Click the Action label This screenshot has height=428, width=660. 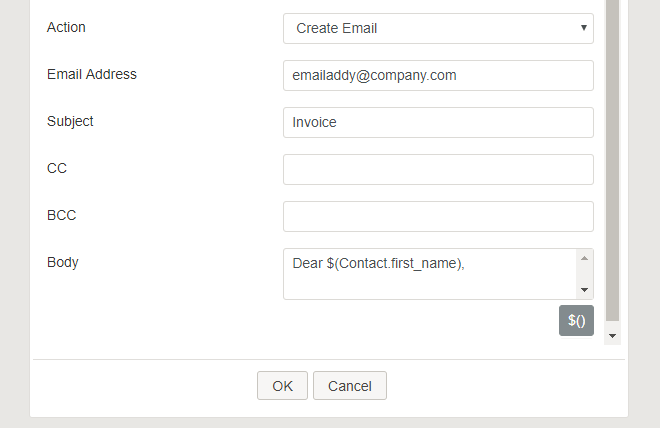coord(66,27)
